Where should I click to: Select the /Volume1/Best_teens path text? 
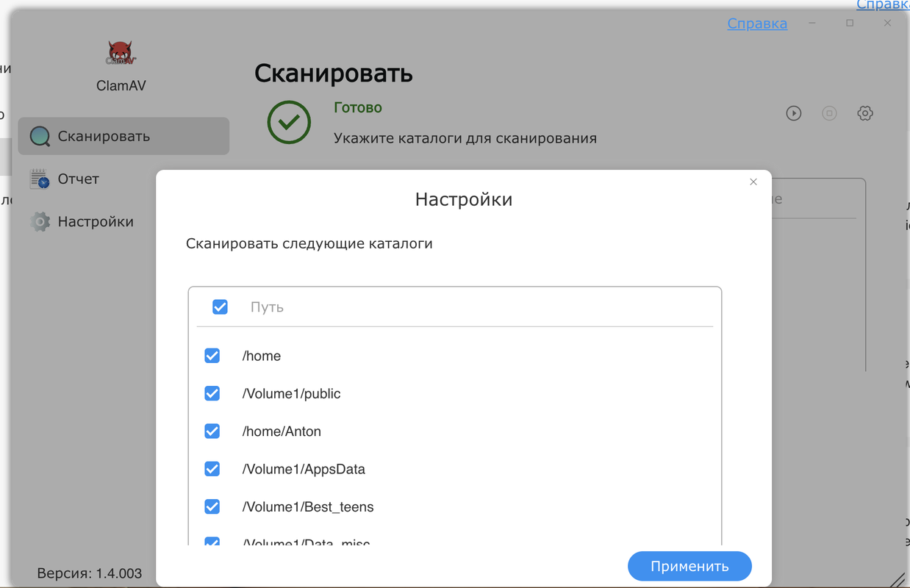click(x=308, y=507)
